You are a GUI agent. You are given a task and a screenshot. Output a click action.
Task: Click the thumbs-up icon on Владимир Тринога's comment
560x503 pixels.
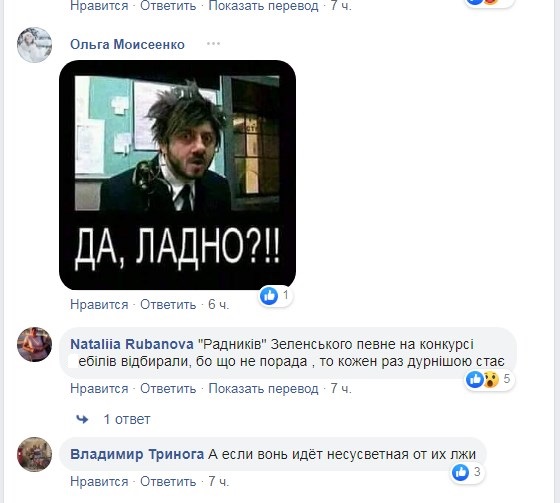click(460, 472)
